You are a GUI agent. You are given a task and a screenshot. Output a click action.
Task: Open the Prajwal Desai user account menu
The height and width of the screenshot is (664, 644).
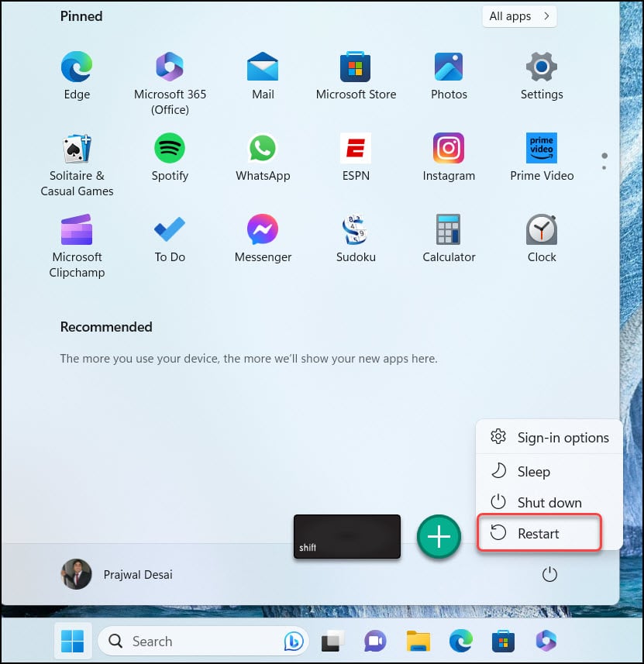point(117,574)
